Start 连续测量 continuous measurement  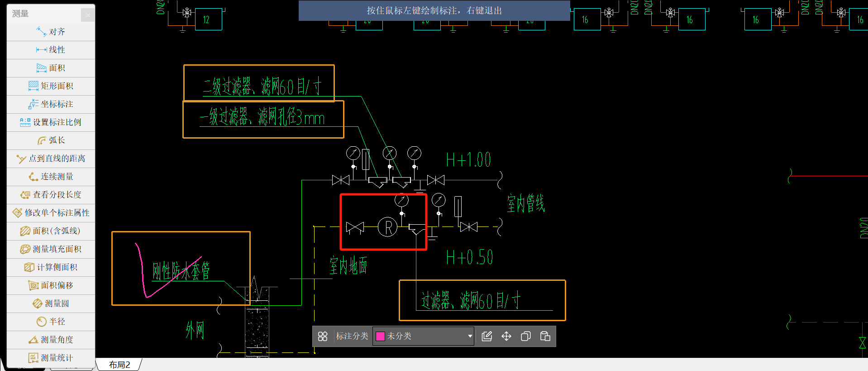tap(51, 177)
